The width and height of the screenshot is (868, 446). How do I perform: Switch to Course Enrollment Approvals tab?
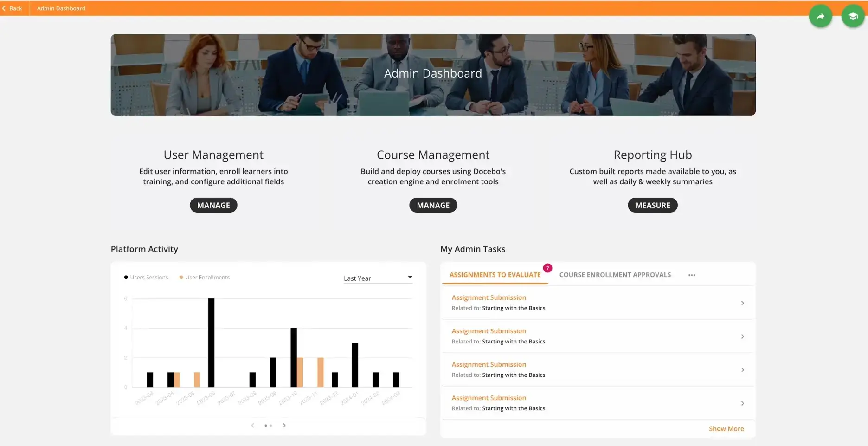point(615,274)
